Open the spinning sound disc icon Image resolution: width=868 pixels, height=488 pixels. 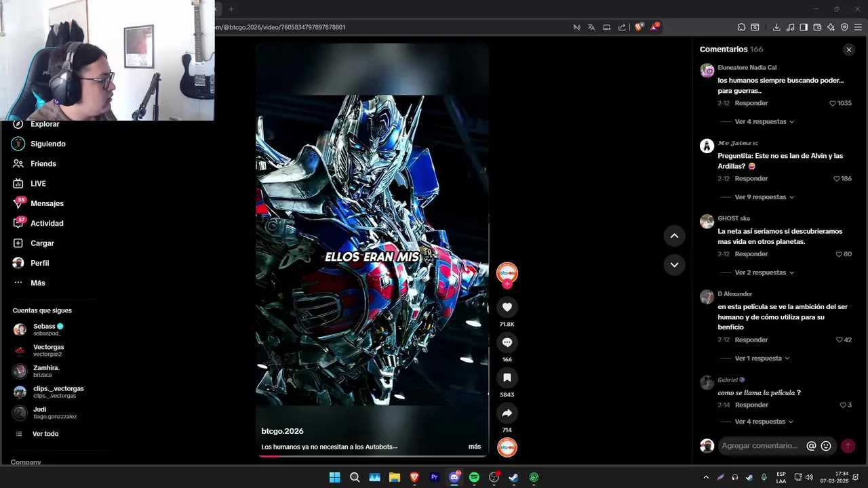[507, 447]
